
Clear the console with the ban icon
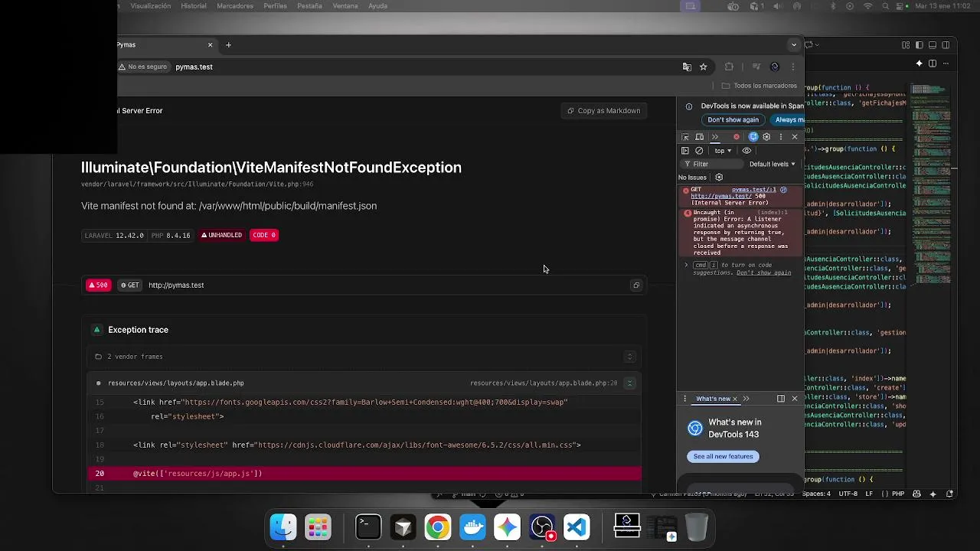(699, 151)
